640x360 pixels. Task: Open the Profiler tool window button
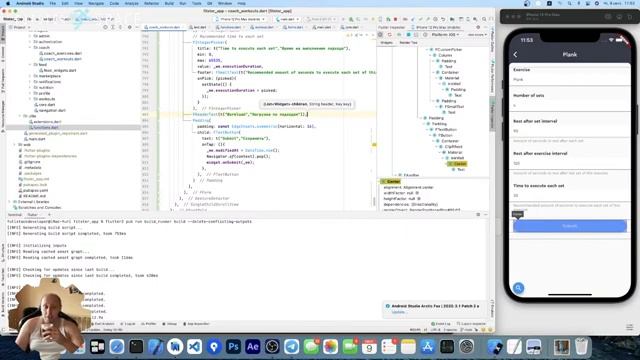(149, 324)
